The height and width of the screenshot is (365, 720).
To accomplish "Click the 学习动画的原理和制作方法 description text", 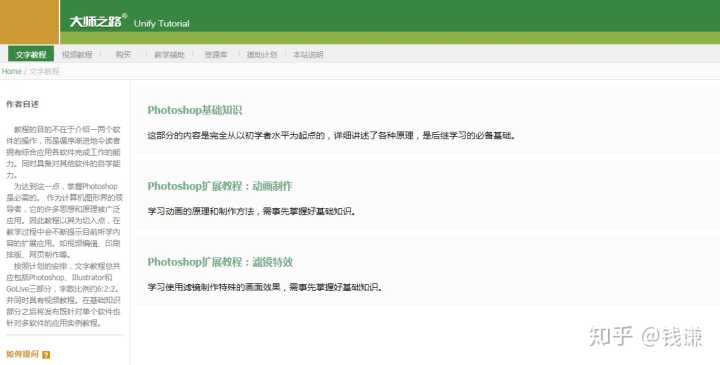I will 252,211.
